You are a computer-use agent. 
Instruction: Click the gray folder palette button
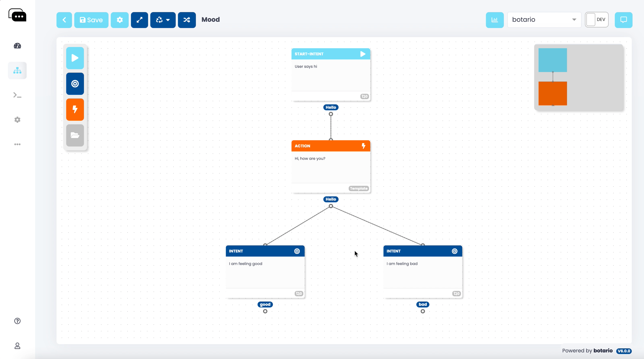75,135
